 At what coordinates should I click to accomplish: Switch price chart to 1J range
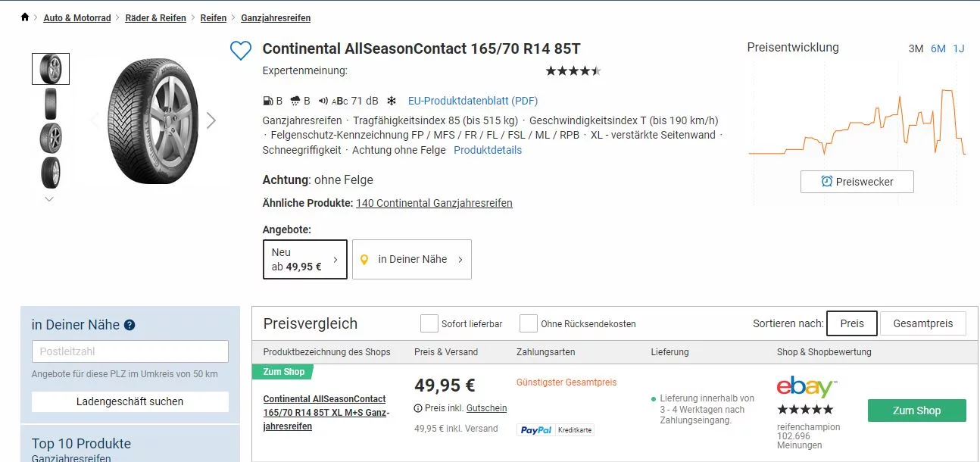(x=958, y=48)
